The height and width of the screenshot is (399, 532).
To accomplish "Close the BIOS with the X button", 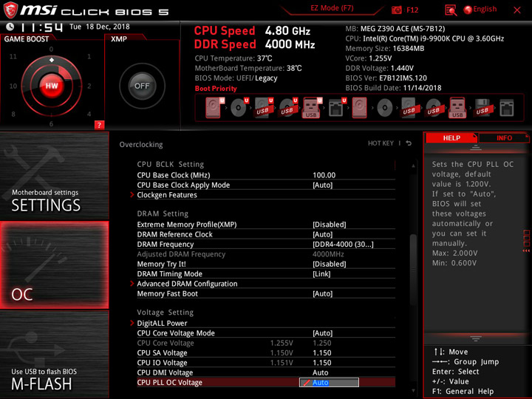I will click(x=517, y=10).
